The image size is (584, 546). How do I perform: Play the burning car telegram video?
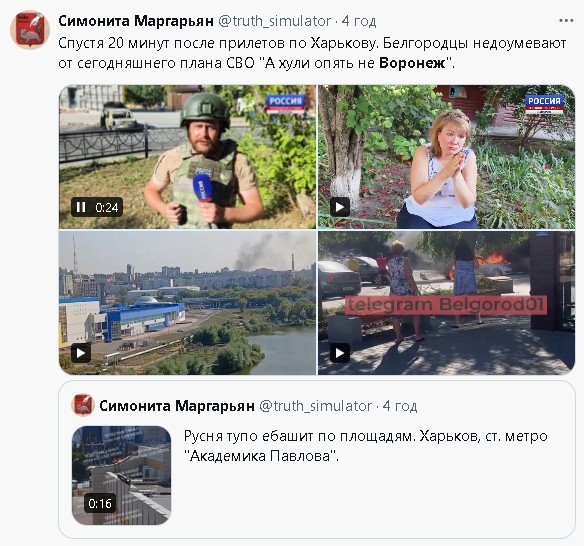pos(340,353)
